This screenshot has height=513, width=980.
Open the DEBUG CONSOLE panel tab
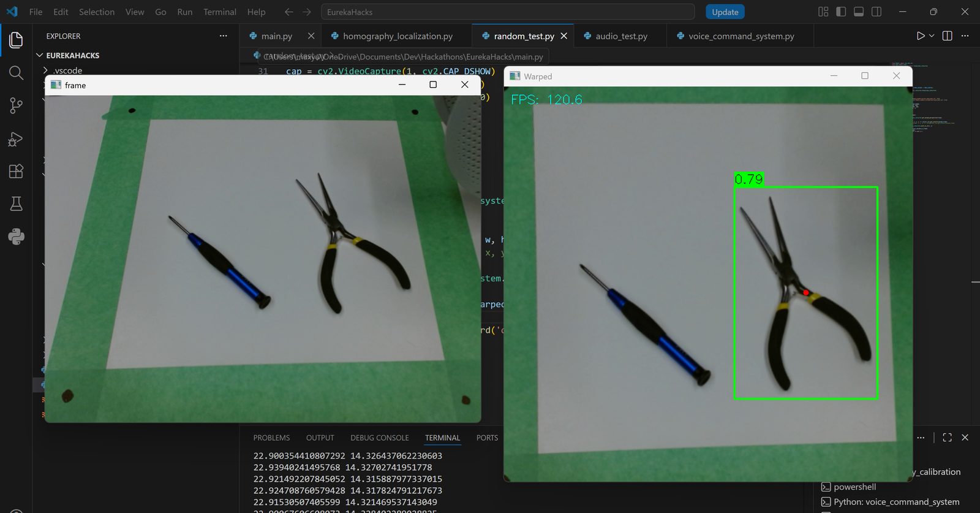click(x=379, y=438)
